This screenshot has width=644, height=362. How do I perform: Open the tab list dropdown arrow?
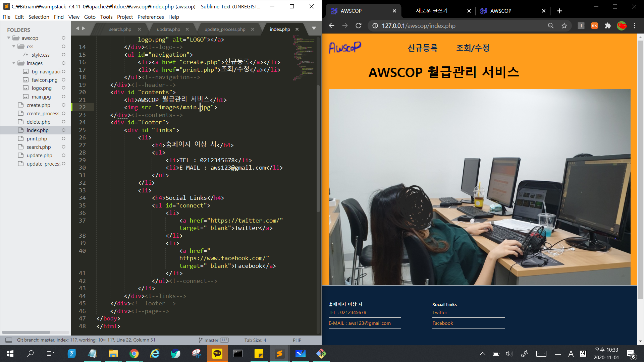[314, 29]
